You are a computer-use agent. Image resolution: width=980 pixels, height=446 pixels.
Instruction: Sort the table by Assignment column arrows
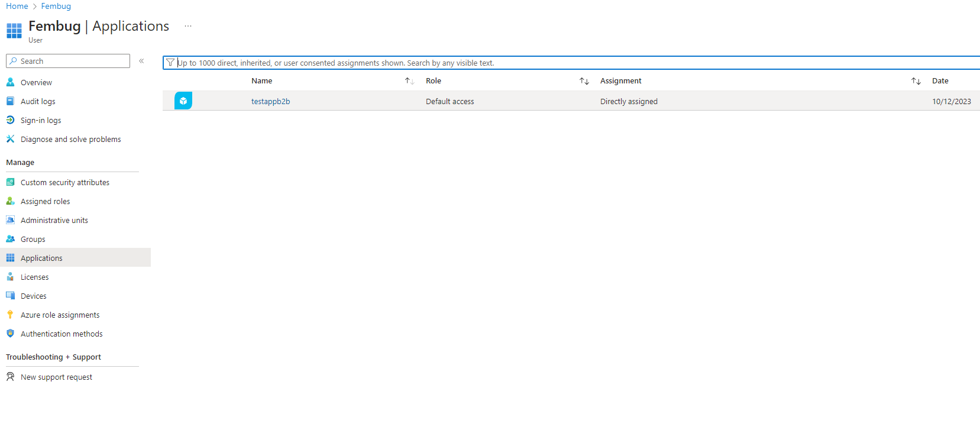916,81
